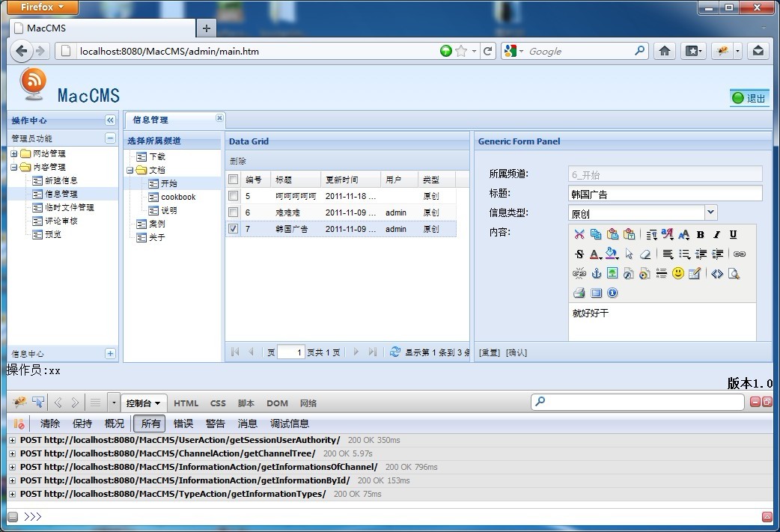Apply bold formatting in the editor
This screenshot has width=780, height=532.
pos(700,234)
